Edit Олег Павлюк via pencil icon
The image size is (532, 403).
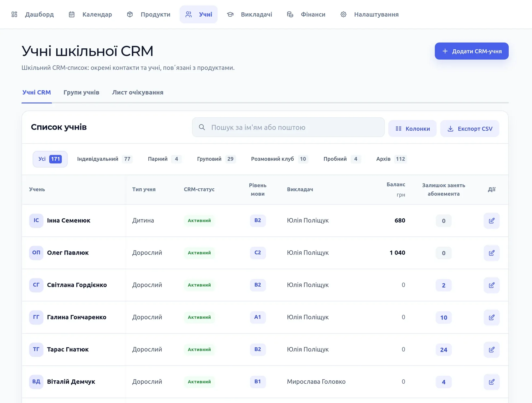point(491,253)
